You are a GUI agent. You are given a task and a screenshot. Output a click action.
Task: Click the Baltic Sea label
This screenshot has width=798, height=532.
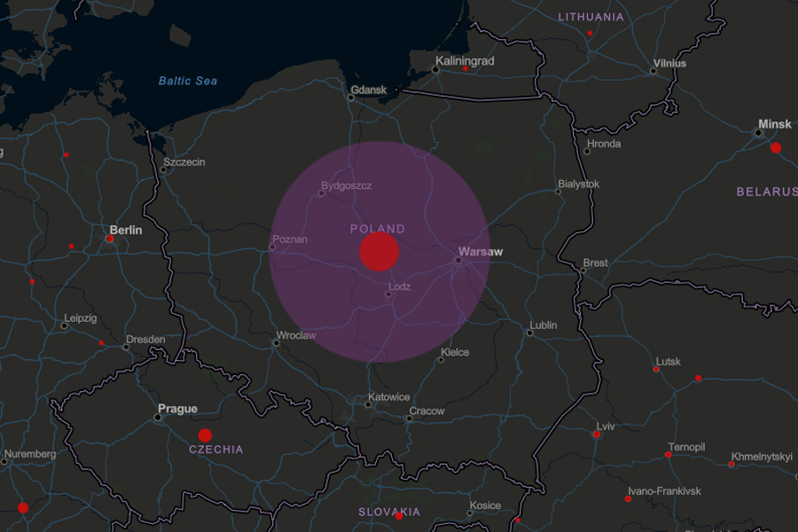point(188,81)
